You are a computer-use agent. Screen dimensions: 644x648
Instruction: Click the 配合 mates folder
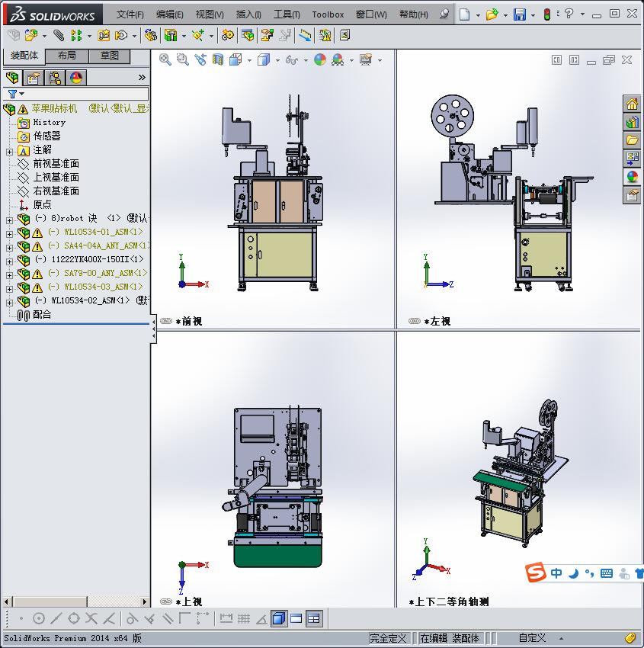tap(42, 315)
